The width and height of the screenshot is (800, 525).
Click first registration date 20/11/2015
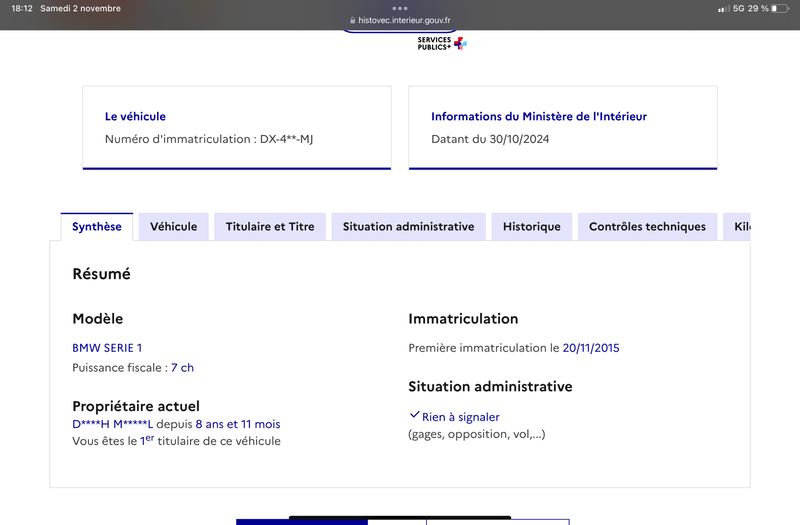coord(591,348)
